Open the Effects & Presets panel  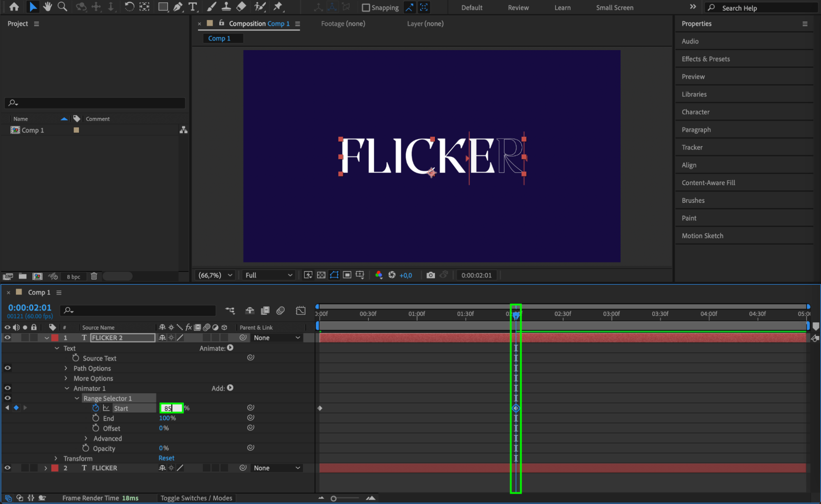click(x=705, y=59)
